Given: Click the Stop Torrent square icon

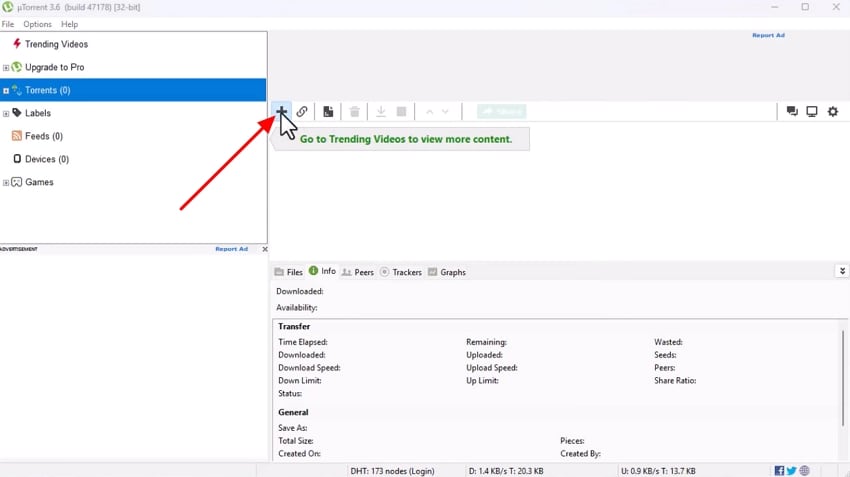Looking at the screenshot, I should pos(401,111).
